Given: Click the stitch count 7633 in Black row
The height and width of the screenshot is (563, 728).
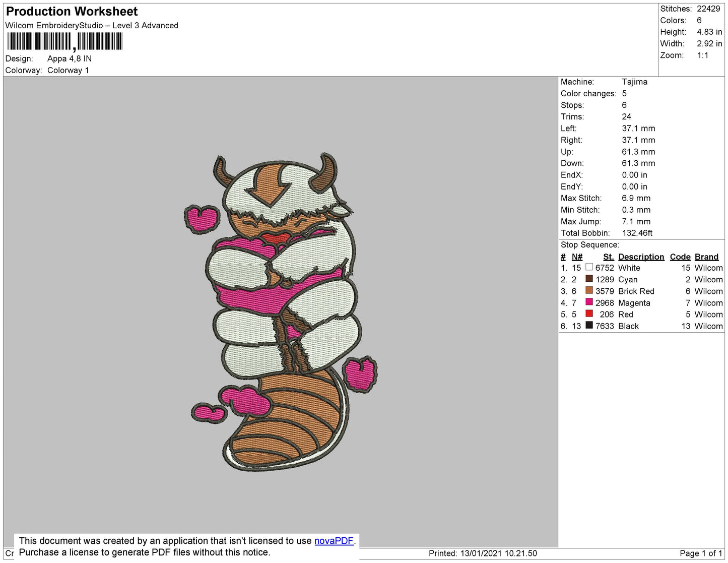Looking at the screenshot, I should click(605, 326).
